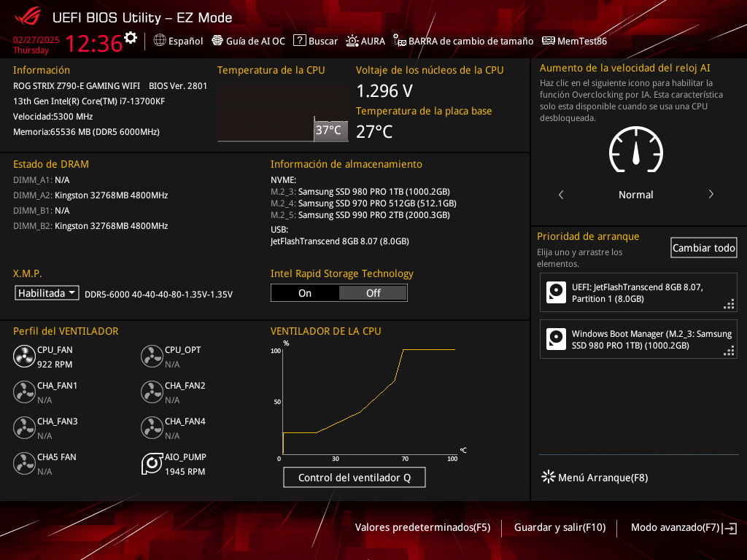Click the exit arrow icon beside Modo avanzado
747x560 pixels.
pyautogui.click(x=729, y=528)
